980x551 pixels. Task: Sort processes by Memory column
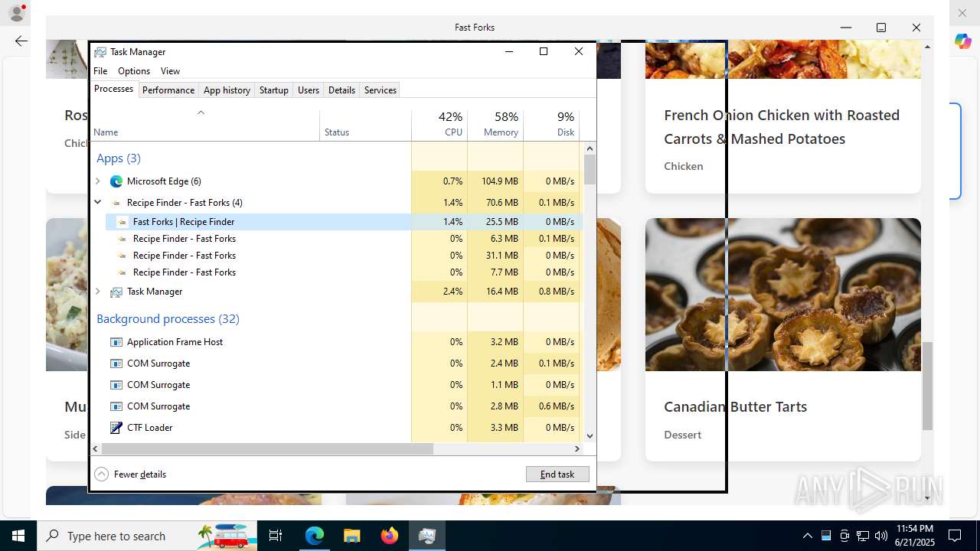pyautogui.click(x=495, y=126)
